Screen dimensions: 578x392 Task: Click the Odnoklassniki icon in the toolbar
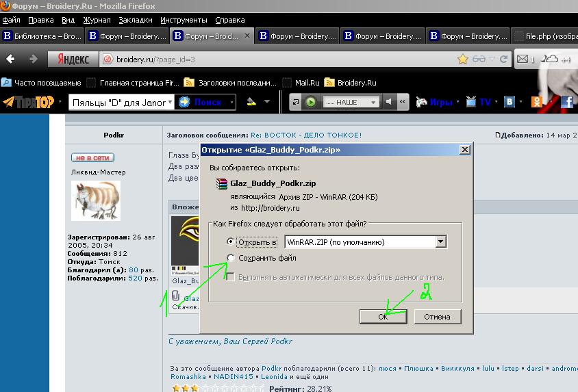[x=536, y=102]
